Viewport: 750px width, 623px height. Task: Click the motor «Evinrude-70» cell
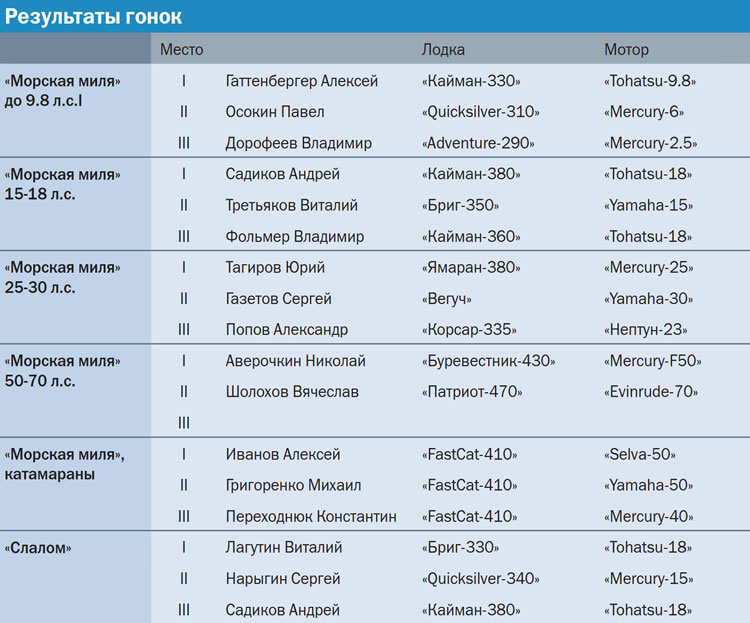(651, 392)
